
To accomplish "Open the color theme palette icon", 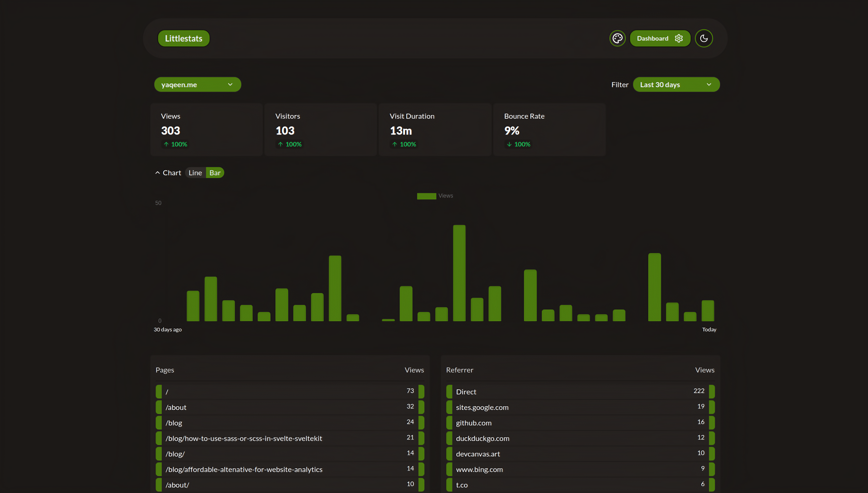I will click(x=617, y=38).
